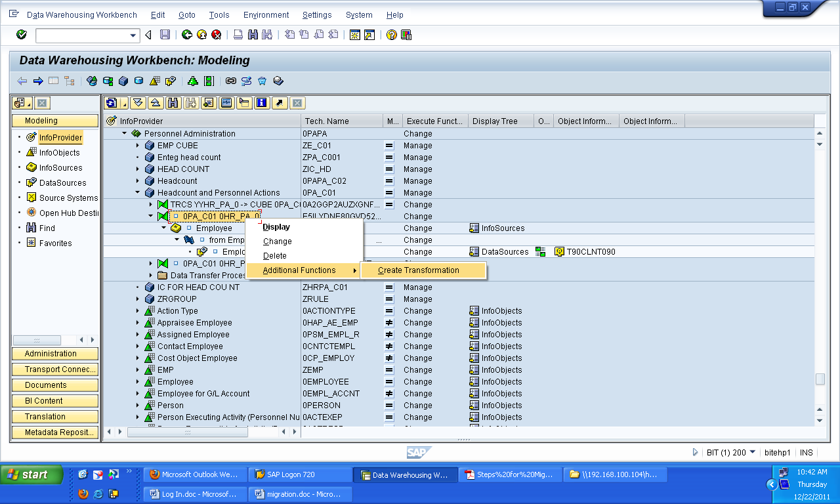The width and height of the screenshot is (840, 504).
Task: Click the command input field
Action: point(82,35)
